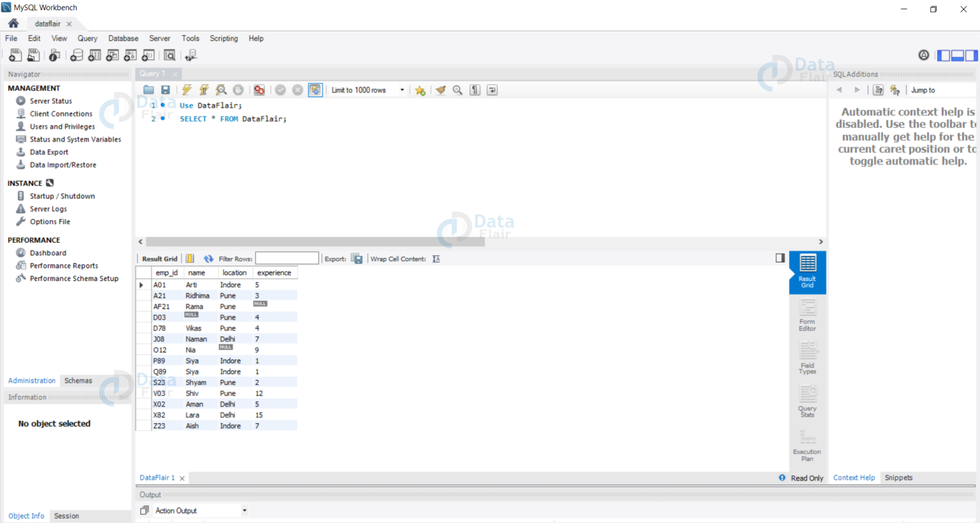Create a new schema icon
Image resolution: width=980 pixels, height=523 pixels.
(77, 56)
